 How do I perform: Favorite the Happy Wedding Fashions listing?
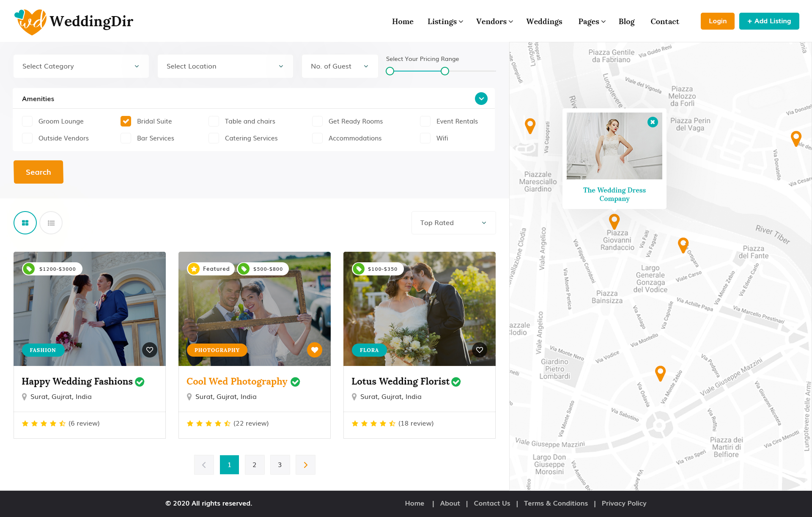pyautogui.click(x=150, y=350)
